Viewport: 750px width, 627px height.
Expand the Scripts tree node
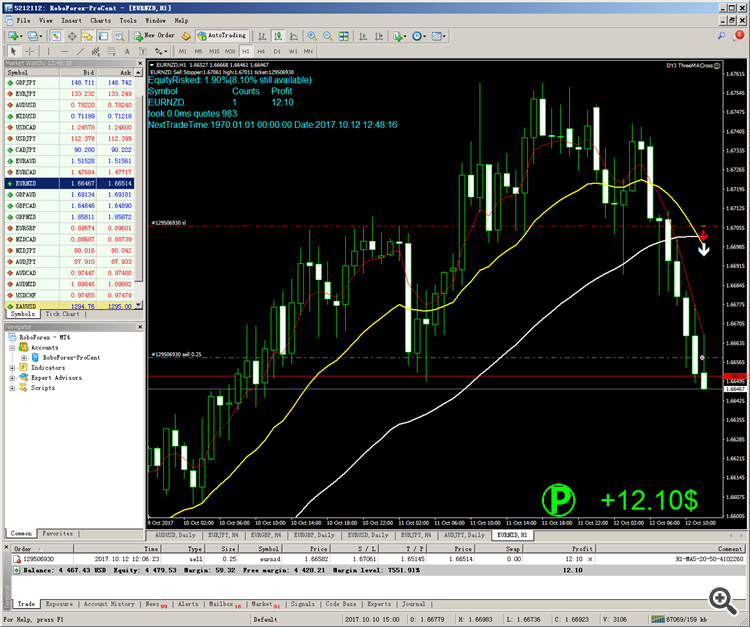[x=12, y=388]
